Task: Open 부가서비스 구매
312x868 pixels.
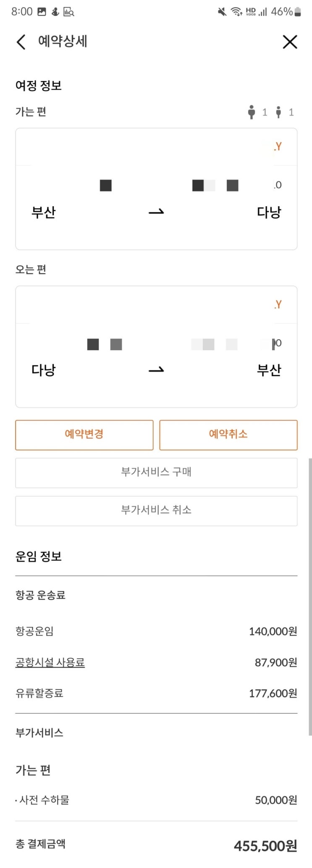Action: coord(156,473)
